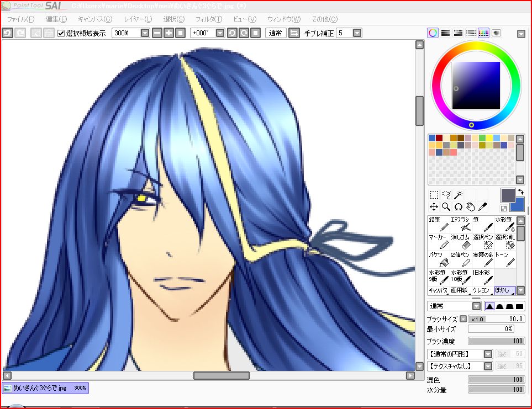This screenshot has width=532, height=409.
Task: Click rotate view counterclockwise button
Action: [232, 33]
